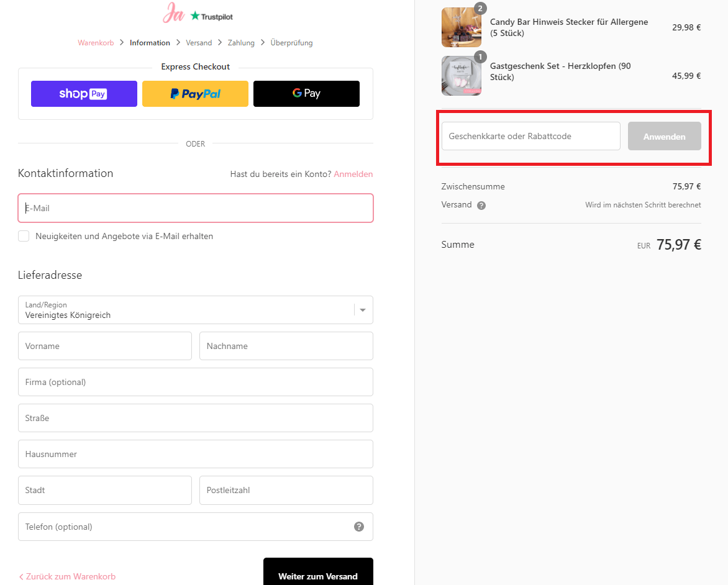Click Candy Bar Hinweis Stecker thumbnail

click(462, 27)
